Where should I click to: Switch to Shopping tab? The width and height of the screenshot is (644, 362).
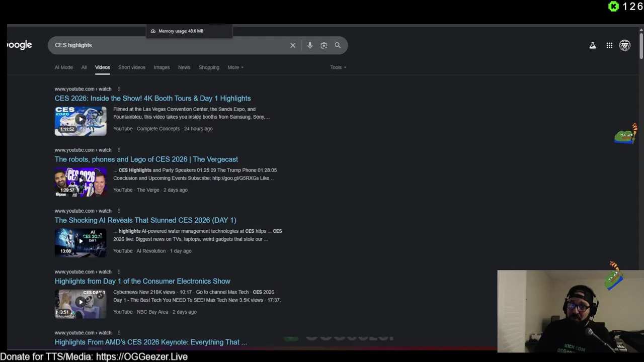[x=209, y=67]
